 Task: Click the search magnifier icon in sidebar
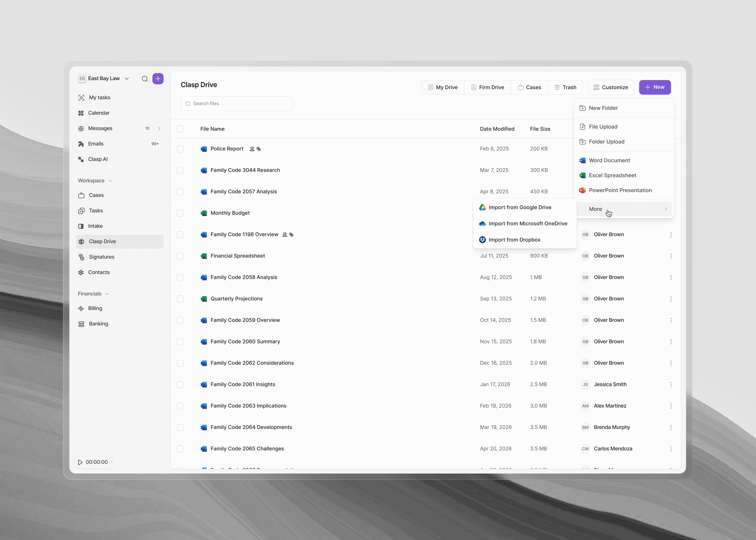click(145, 79)
